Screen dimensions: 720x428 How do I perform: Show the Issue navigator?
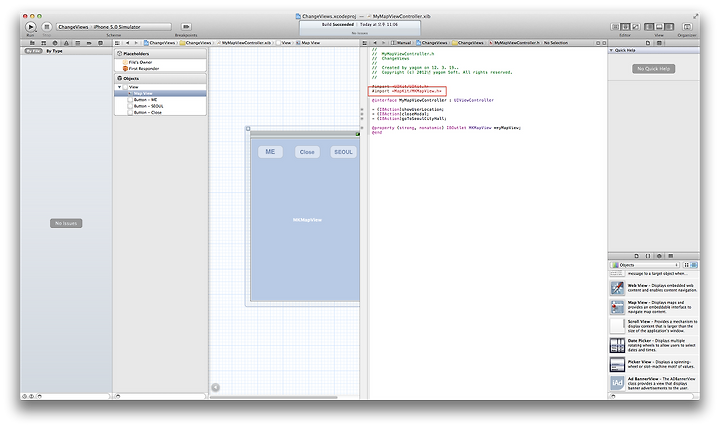pyautogui.click(x=66, y=43)
